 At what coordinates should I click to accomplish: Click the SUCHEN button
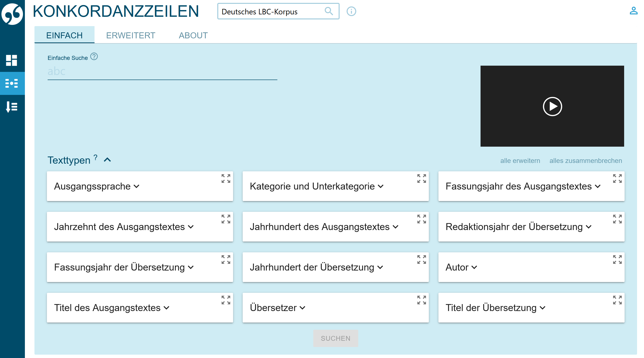click(336, 338)
